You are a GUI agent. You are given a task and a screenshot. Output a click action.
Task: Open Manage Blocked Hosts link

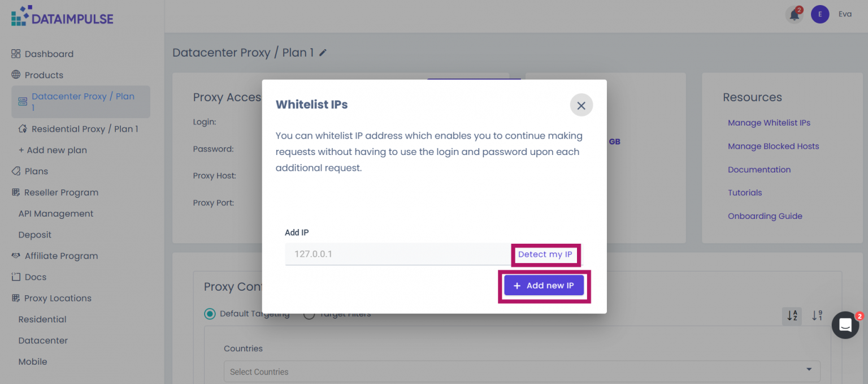(x=773, y=146)
